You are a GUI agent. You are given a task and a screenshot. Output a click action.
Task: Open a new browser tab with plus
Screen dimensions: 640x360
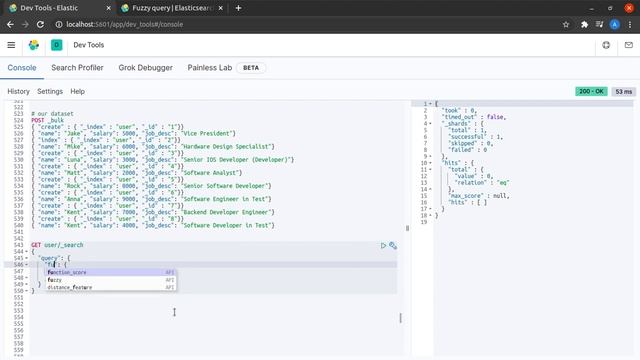coord(238,8)
